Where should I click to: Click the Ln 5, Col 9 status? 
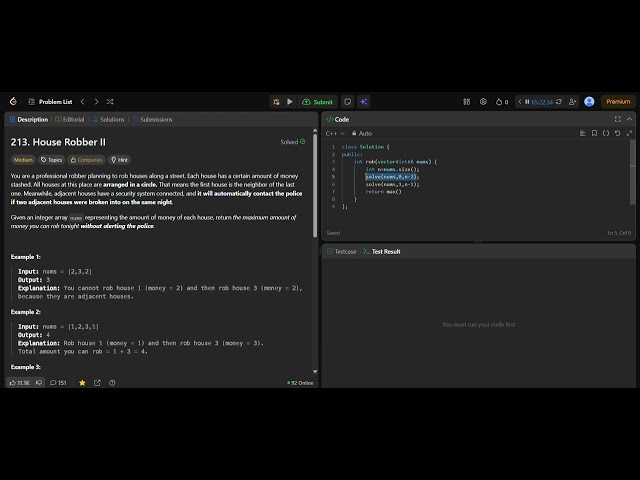tap(619, 233)
